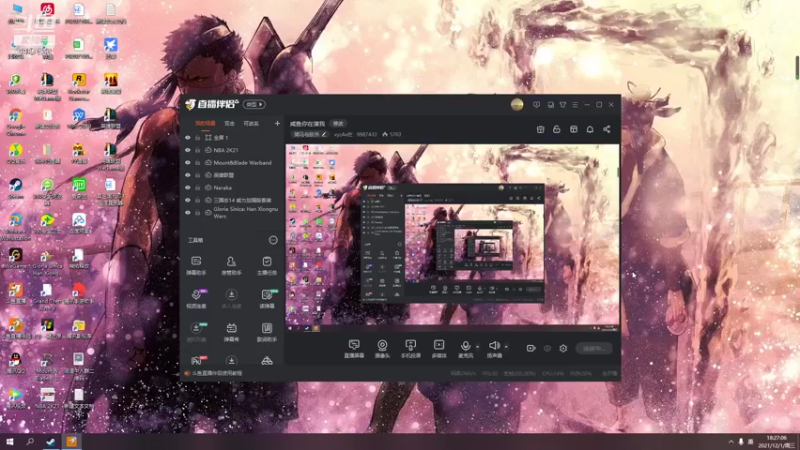
Task: Click the grey start-broadcast button at bottom right
Action: 594,348
